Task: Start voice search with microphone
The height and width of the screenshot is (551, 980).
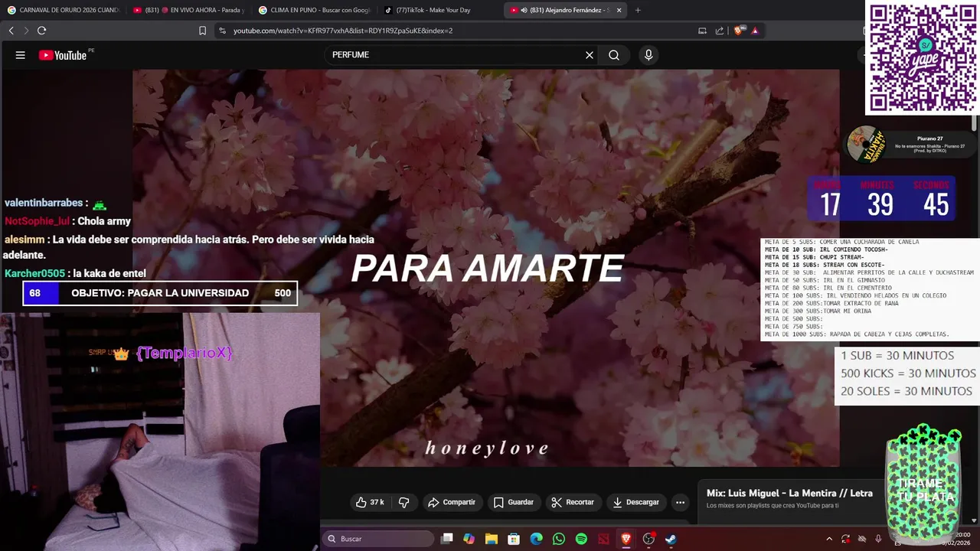Action: point(648,55)
